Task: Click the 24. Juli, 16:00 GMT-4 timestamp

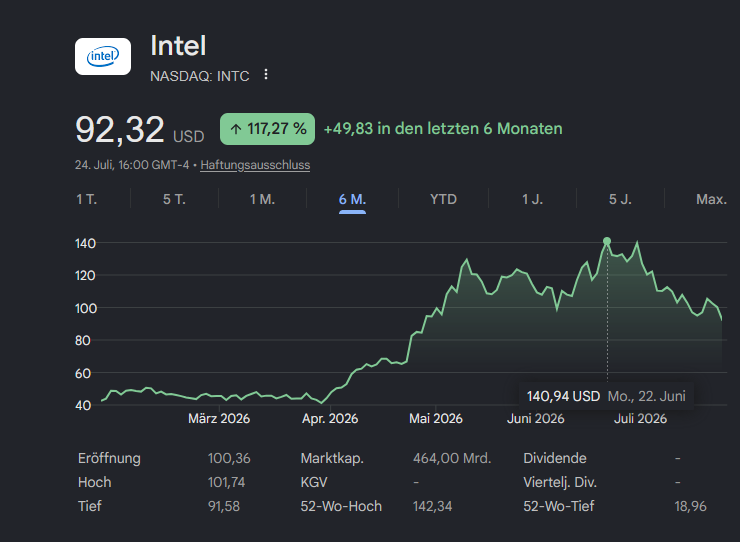Action: [132, 165]
